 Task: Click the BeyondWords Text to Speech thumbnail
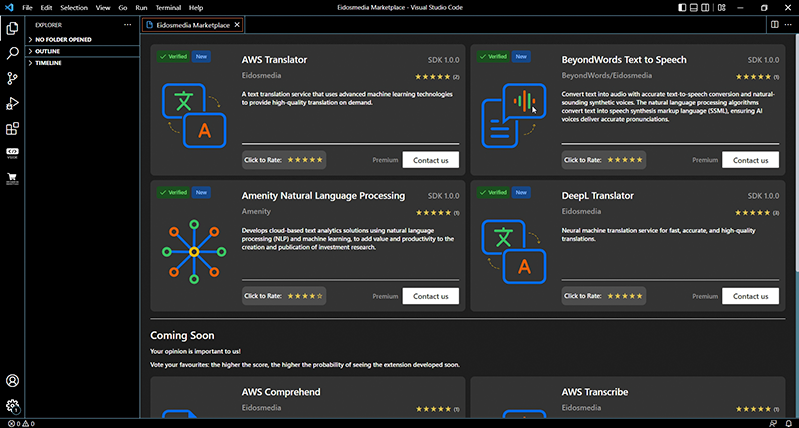[513, 113]
